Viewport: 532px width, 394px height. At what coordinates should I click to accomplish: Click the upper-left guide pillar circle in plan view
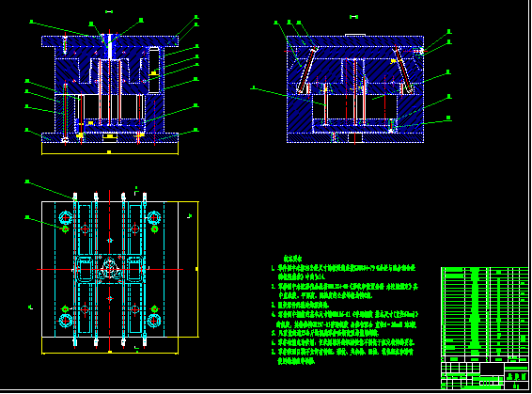pos(66,217)
